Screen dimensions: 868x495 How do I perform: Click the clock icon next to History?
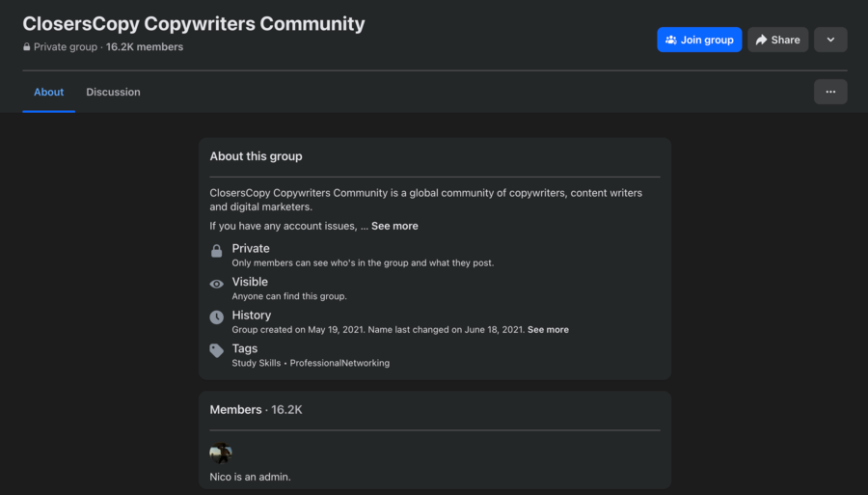tap(216, 317)
